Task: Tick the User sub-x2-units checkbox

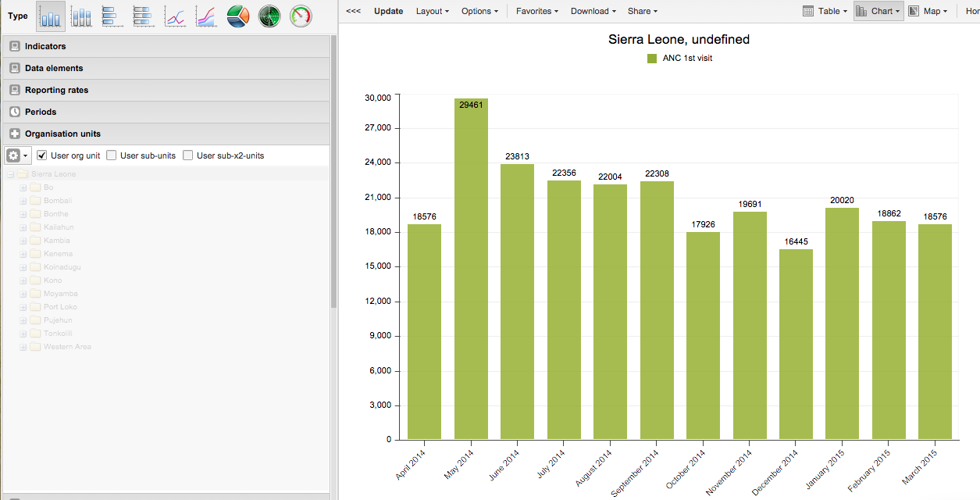Action: 188,155
